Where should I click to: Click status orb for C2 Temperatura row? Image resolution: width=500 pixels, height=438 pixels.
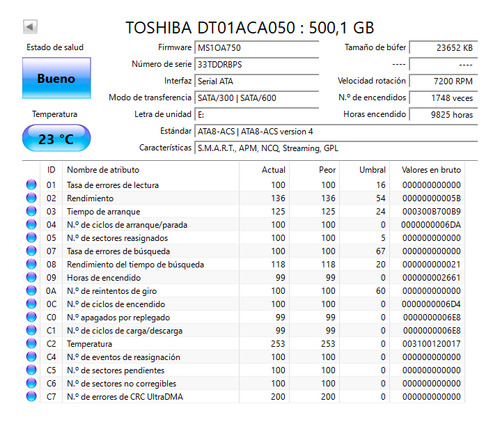pos(31,344)
